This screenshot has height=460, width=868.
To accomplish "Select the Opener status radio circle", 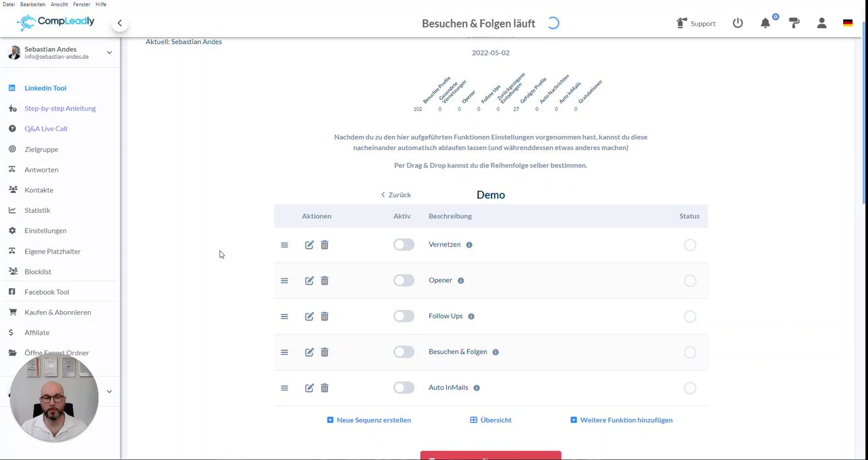I will (x=690, y=280).
